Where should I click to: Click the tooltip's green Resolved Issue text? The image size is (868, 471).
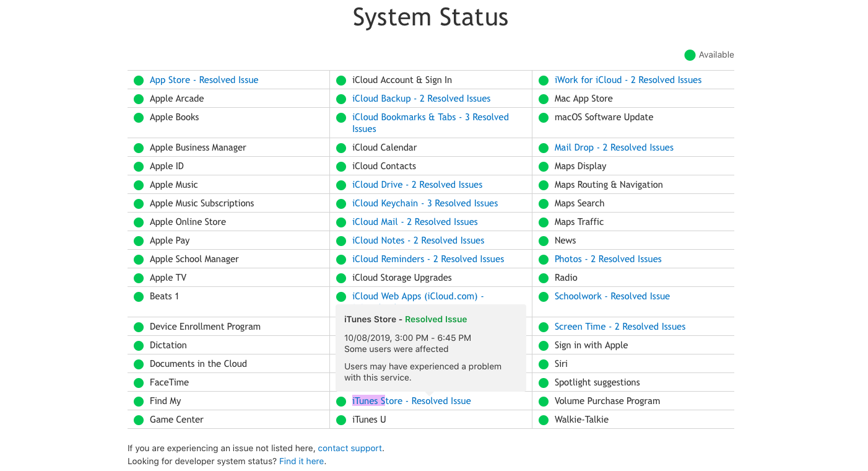(436, 320)
